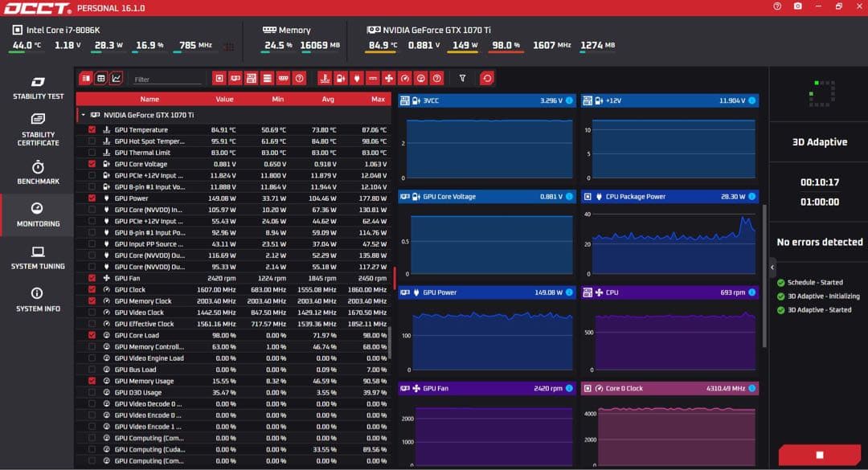
Task: Uncheck the GPU Temperature checkbox
Action: coord(92,129)
